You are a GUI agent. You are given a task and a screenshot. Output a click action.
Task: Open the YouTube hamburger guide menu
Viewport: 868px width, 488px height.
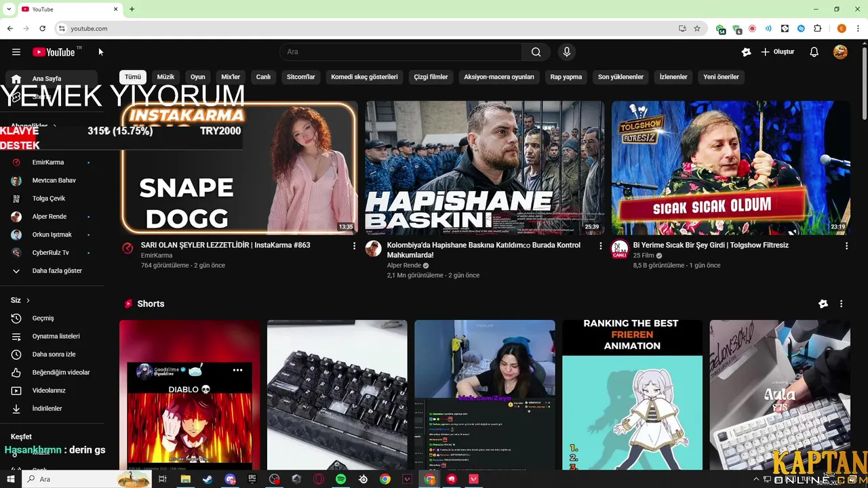(x=16, y=52)
